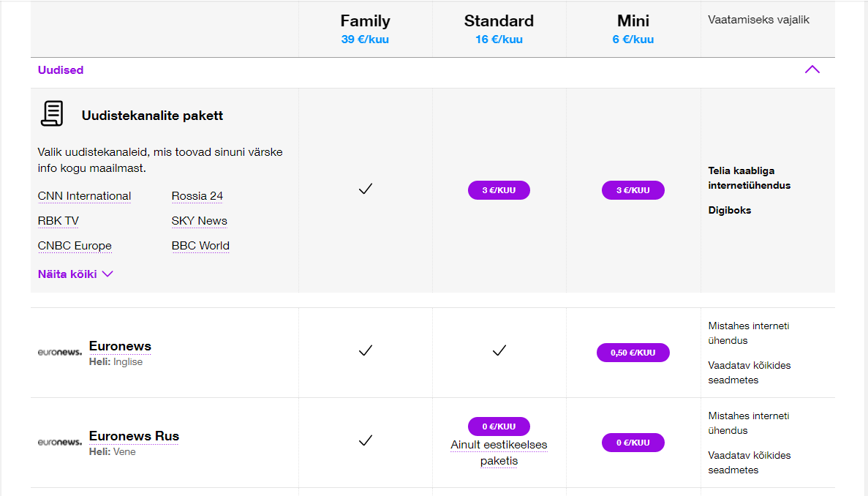Click the Standard 16 €/kuu price
The width and height of the screenshot is (868, 496).
[x=499, y=40]
